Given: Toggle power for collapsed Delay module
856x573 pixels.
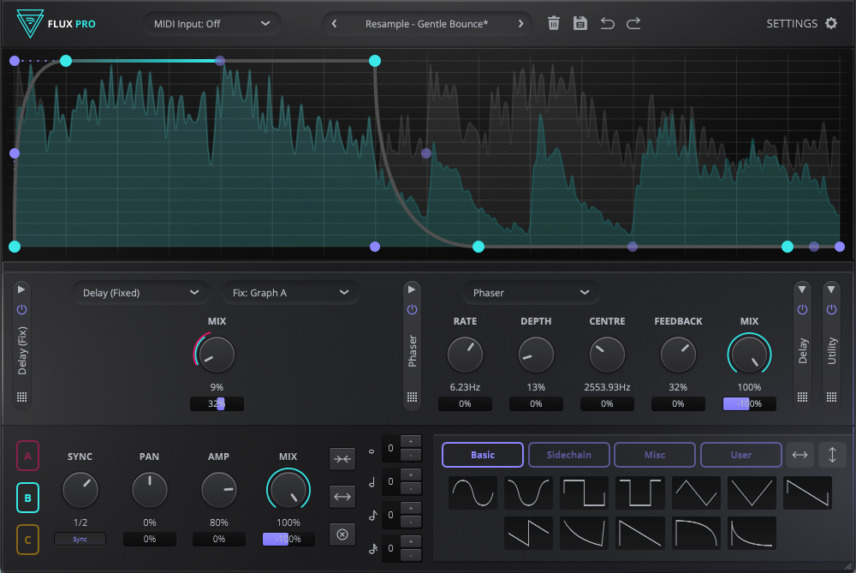Looking at the screenshot, I should pyautogui.click(x=802, y=309).
